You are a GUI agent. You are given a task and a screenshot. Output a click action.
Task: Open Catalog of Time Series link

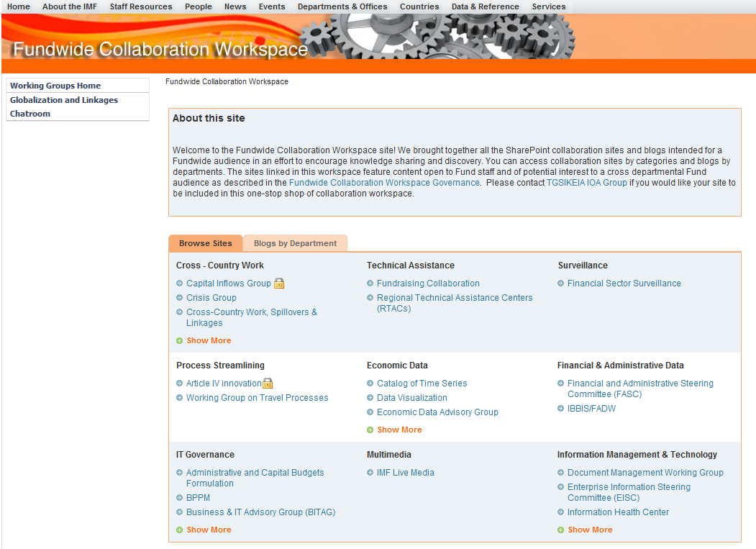[422, 383]
